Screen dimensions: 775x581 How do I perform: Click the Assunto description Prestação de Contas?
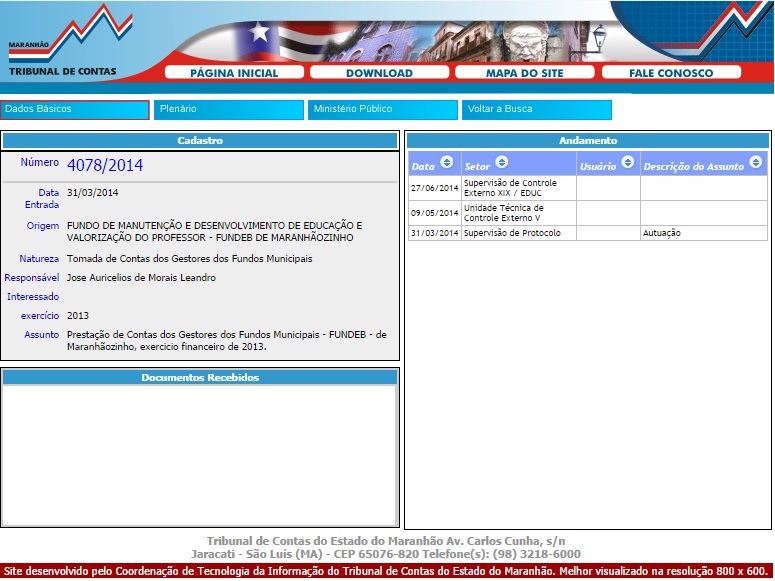pyautogui.click(x=226, y=341)
